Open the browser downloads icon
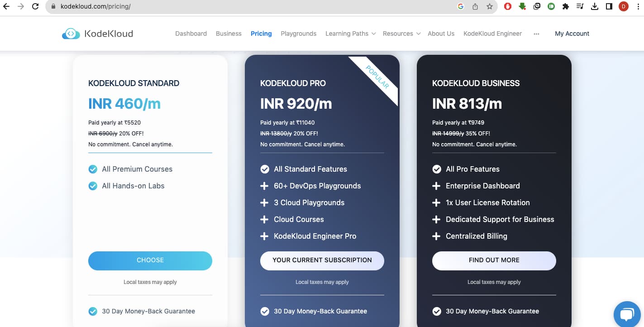Screen dimensions: 644x327 point(595,7)
